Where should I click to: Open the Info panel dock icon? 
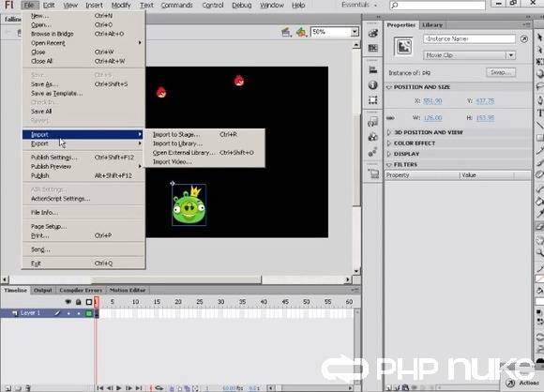373,85
